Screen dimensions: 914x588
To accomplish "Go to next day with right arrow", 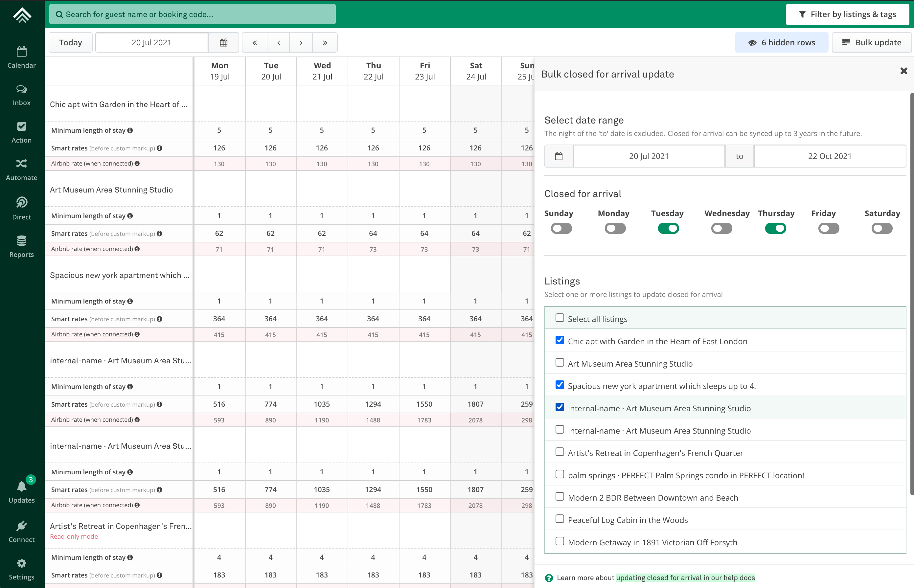I will (x=301, y=42).
